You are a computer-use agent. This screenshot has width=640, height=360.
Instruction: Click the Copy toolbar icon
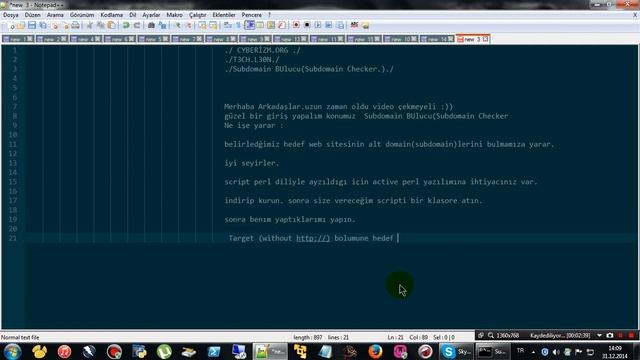coord(100,25)
